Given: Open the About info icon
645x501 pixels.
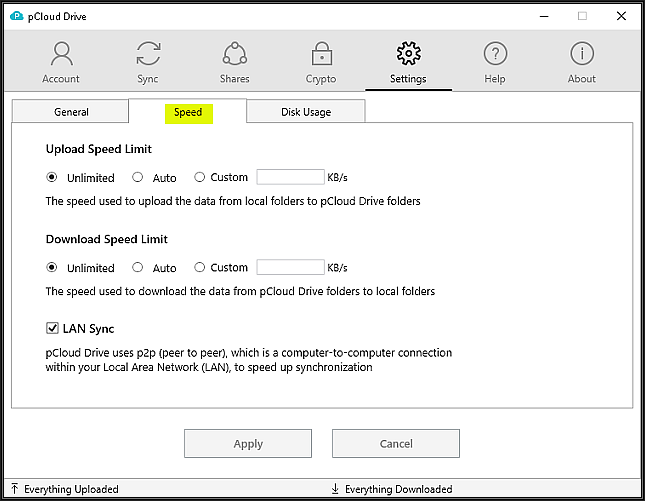Looking at the screenshot, I should (582, 54).
